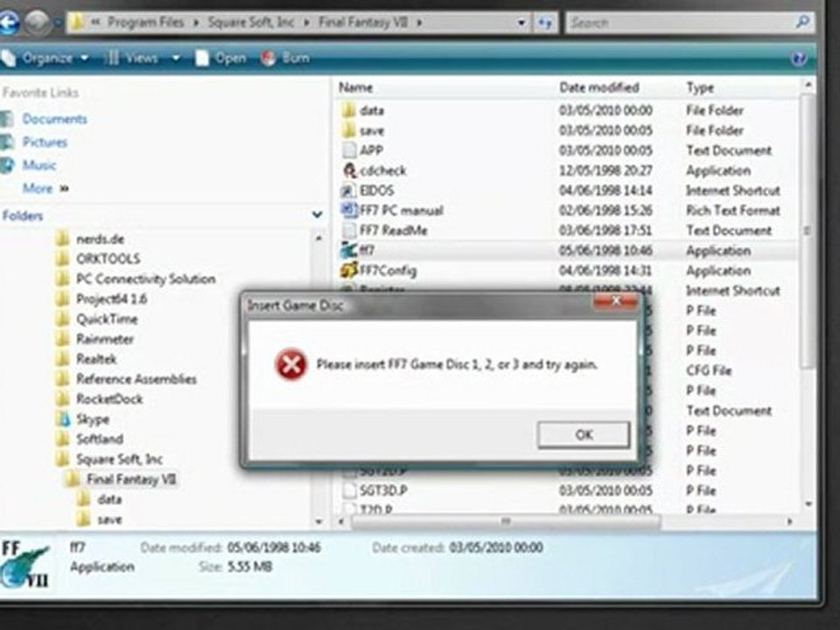Collapse the Folders pane chevron
The height and width of the screenshot is (630, 840).
pyautogui.click(x=317, y=215)
